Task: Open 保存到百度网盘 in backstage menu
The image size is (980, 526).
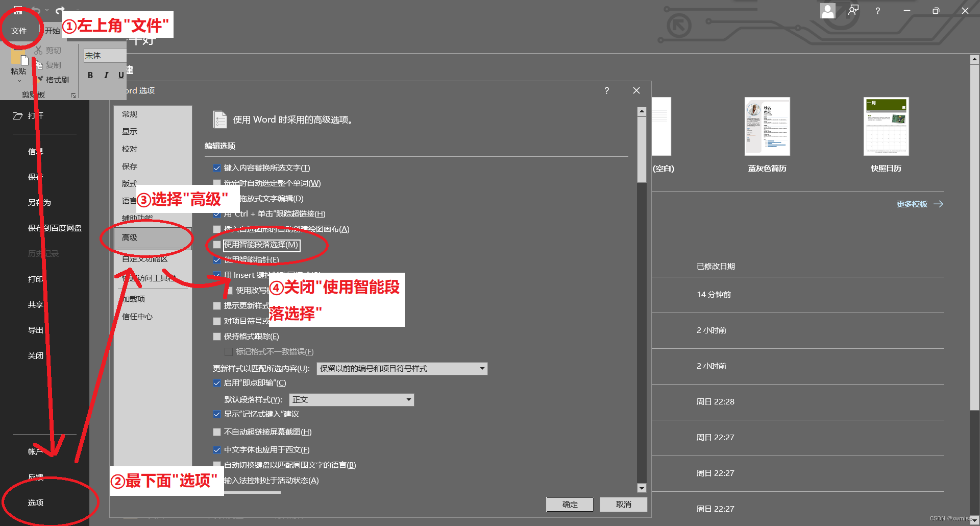Action: point(55,228)
